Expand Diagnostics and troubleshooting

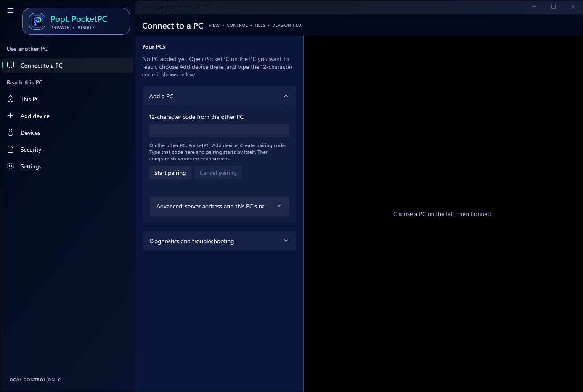click(x=219, y=241)
